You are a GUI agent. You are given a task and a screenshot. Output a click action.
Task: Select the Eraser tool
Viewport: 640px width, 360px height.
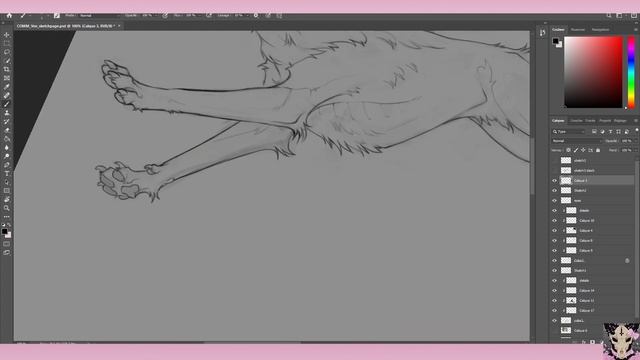[7, 130]
